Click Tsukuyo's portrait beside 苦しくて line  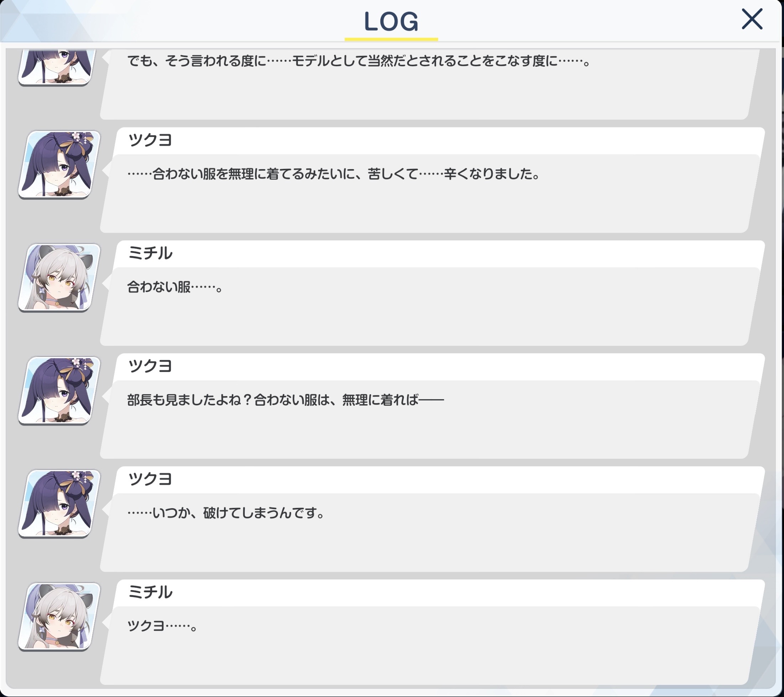59,165
